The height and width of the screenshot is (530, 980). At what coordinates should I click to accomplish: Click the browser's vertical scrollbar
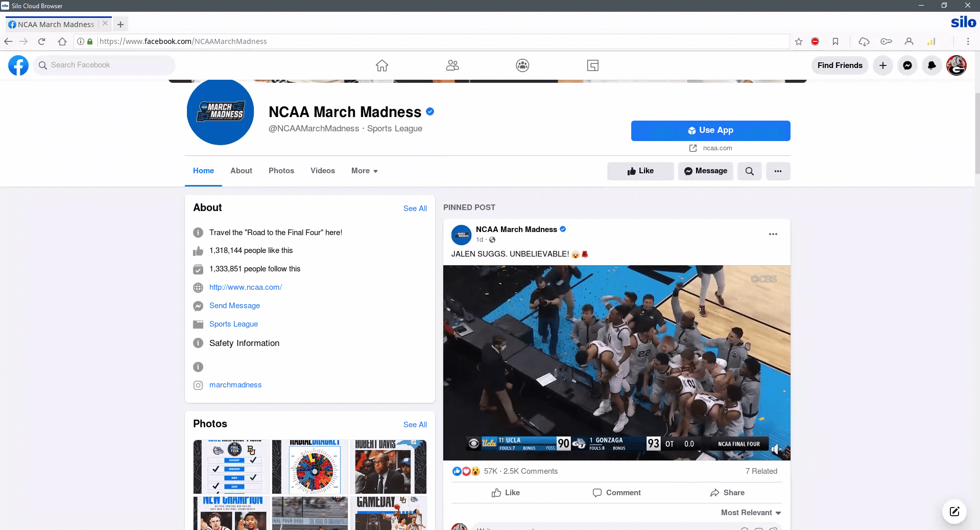pyautogui.click(x=976, y=133)
